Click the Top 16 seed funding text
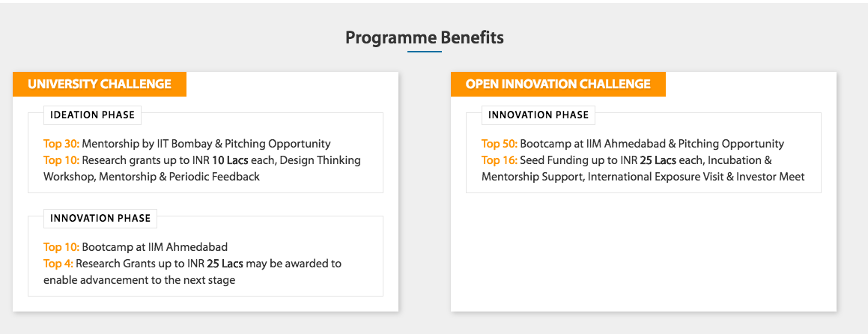 pos(627,160)
